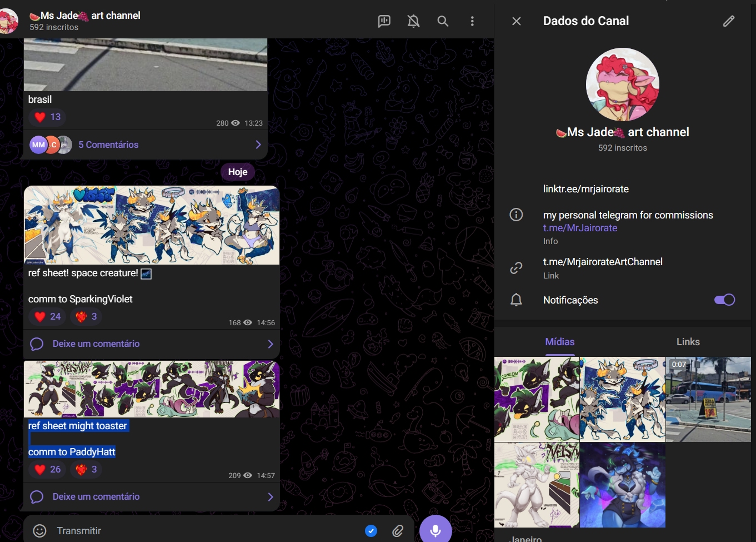Open search in the channel
Viewport: 756px width, 542px height.
point(443,21)
